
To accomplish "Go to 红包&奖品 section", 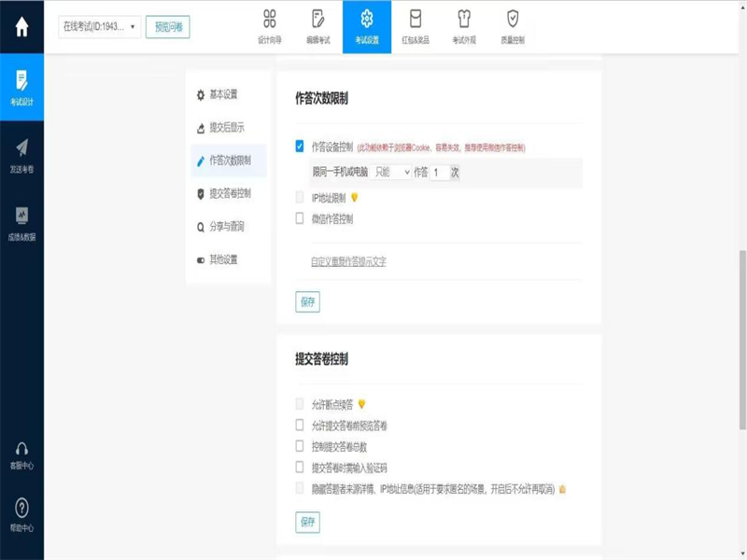I will [416, 26].
